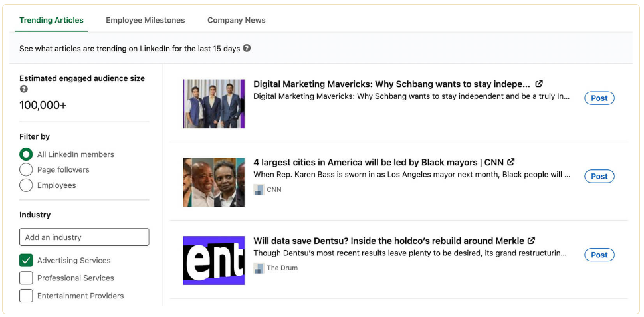Click the CNN publisher logo icon
644x317 pixels.
point(259,189)
